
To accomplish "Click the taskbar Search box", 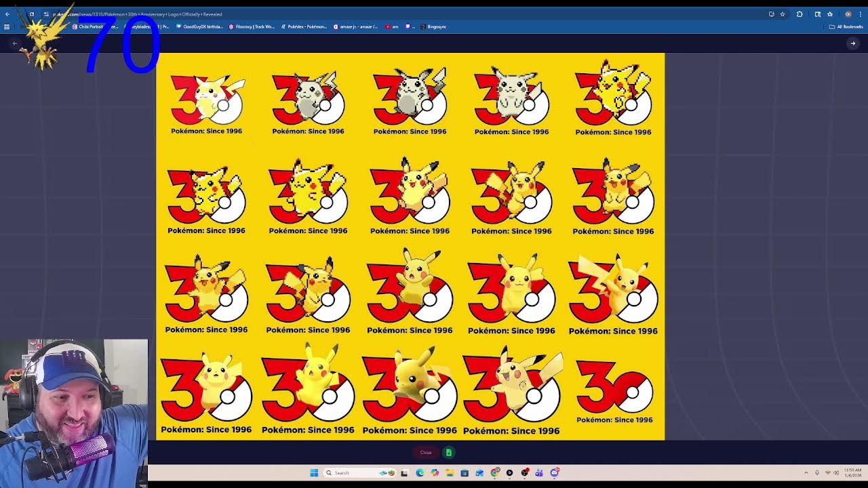I will pyautogui.click(x=359, y=472).
